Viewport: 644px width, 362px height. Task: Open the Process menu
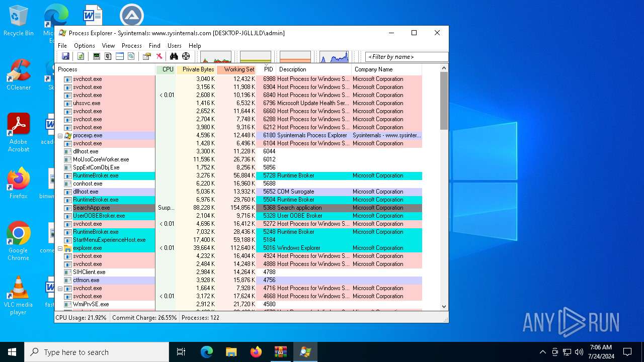[132, 45]
